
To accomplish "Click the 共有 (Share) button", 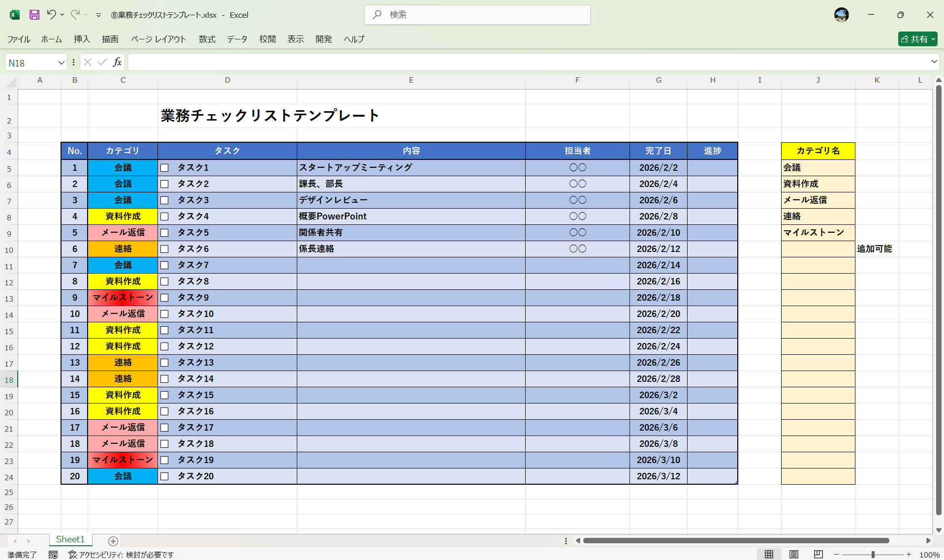I will [917, 38].
